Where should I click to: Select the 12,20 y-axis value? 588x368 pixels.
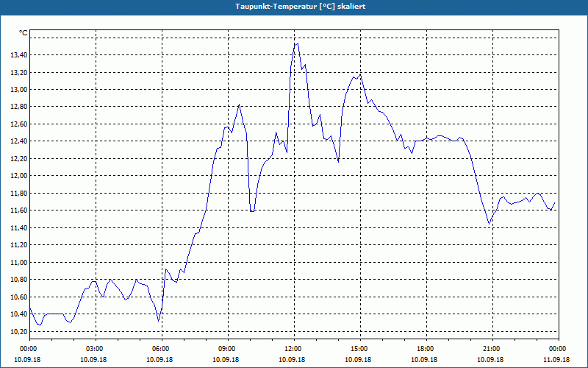(x=20, y=159)
